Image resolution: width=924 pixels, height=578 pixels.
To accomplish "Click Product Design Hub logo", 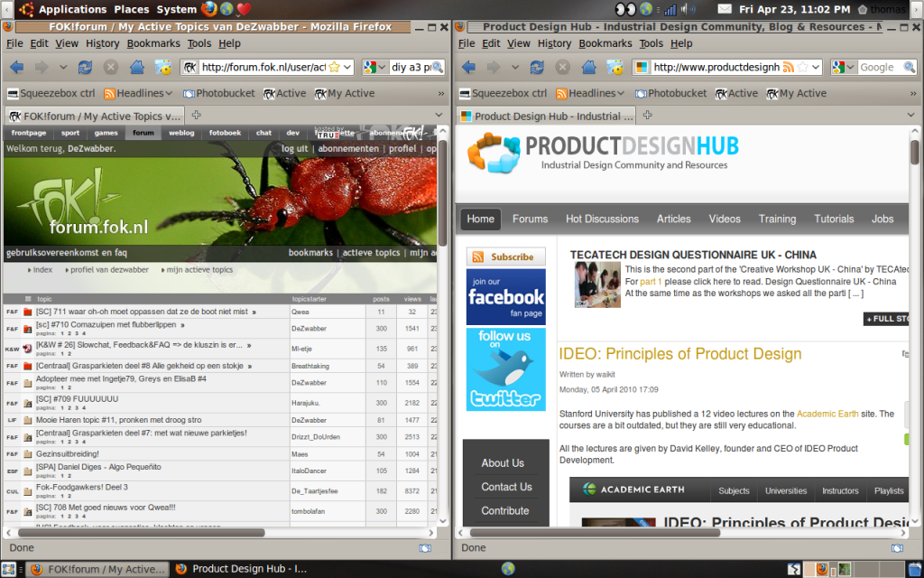I will click(x=602, y=153).
